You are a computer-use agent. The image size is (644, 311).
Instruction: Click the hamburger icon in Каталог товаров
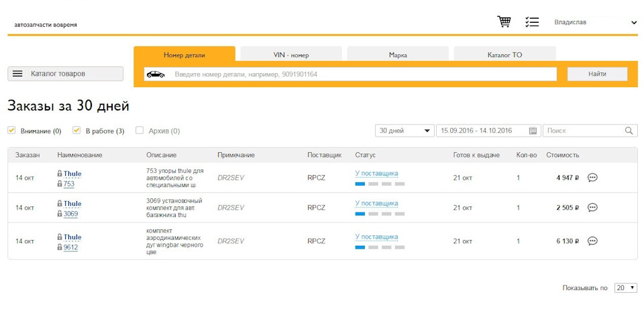pos(17,74)
